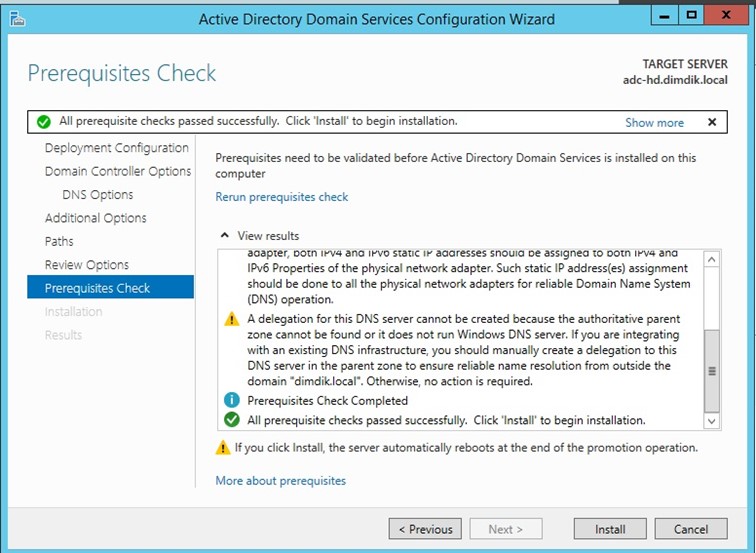Click the green success checkmark in notification banner
This screenshot has height=553, width=756.
[43, 122]
